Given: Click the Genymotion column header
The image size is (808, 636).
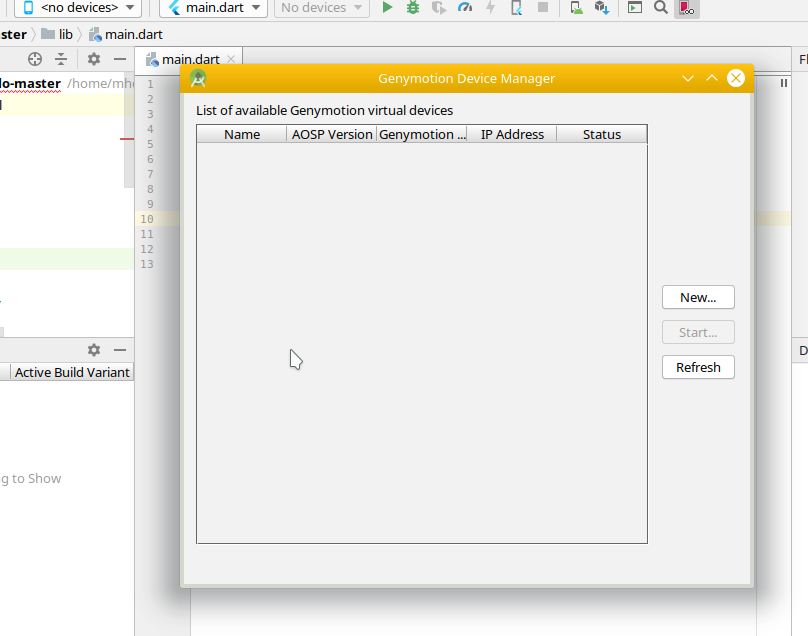Looking at the screenshot, I should point(422,135).
